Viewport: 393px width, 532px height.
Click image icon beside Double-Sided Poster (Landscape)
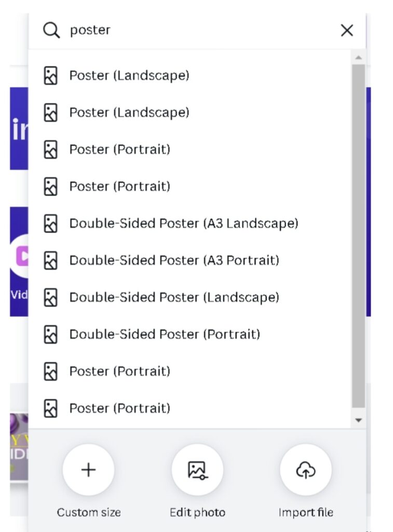pyautogui.click(x=50, y=298)
